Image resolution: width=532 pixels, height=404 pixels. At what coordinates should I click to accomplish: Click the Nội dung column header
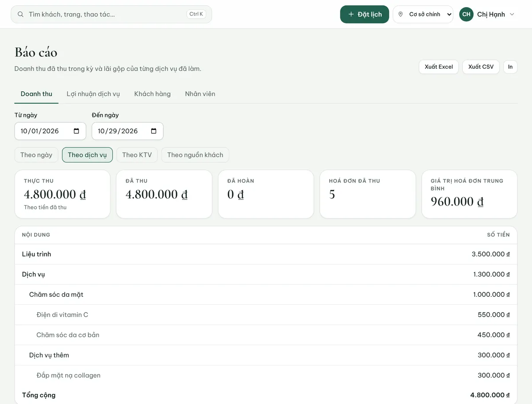(36, 235)
